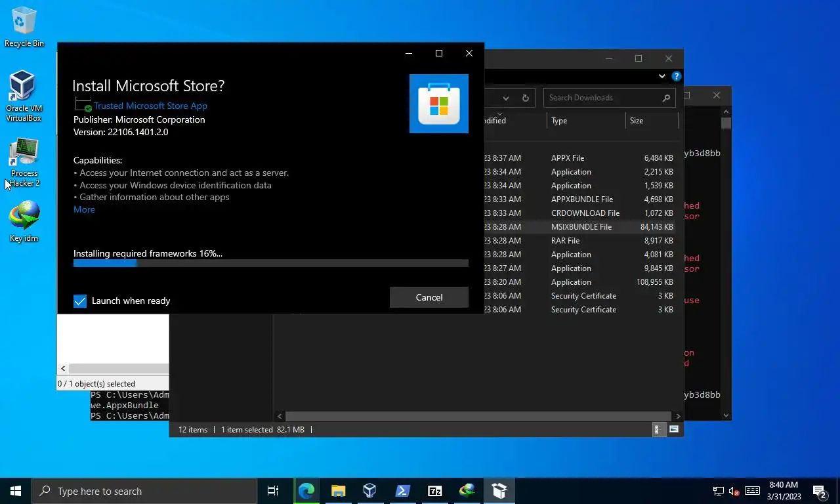Open Process Hacker 2 desktop shortcut
The height and width of the screenshot is (504, 840).
pyautogui.click(x=24, y=162)
